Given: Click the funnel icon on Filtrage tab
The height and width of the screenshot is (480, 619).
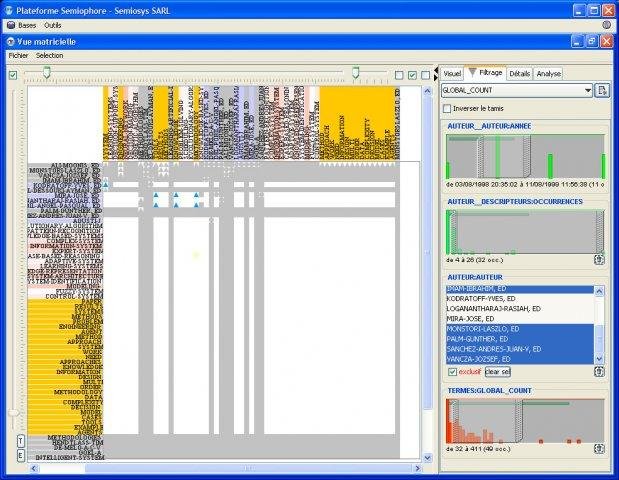Looking at the screenshot, I should [472, 74].
